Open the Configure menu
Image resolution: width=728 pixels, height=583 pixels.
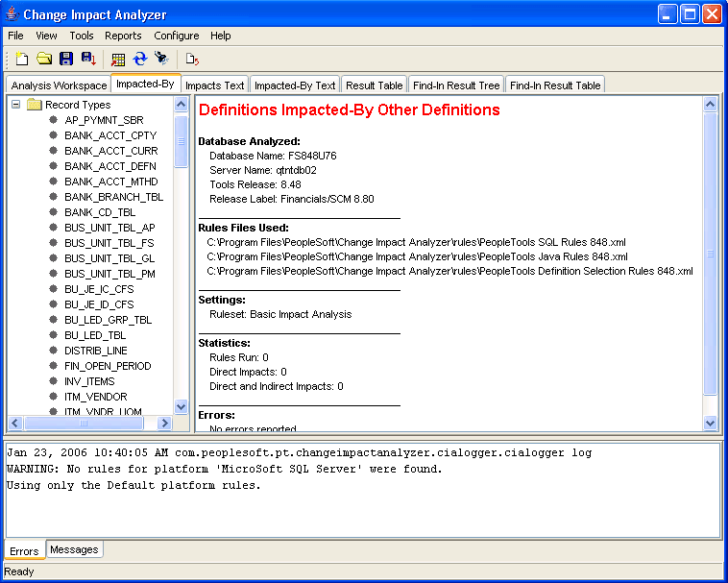[x=176, y=36]
